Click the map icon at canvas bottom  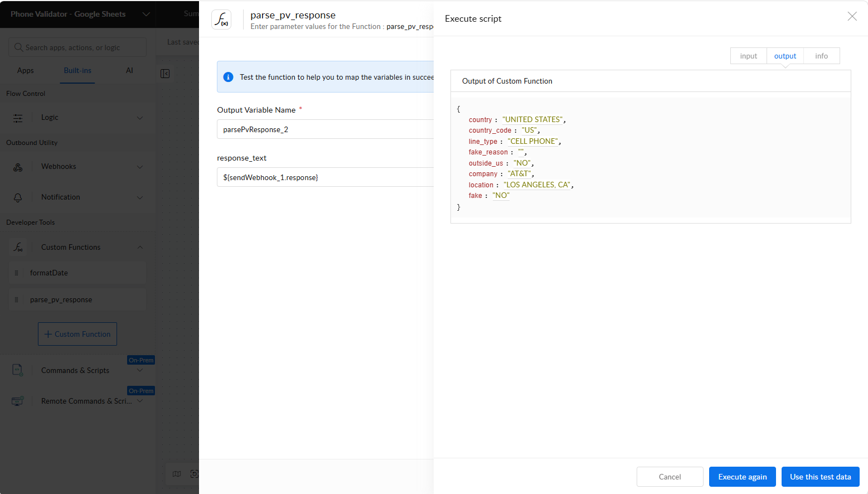point(177,474)
